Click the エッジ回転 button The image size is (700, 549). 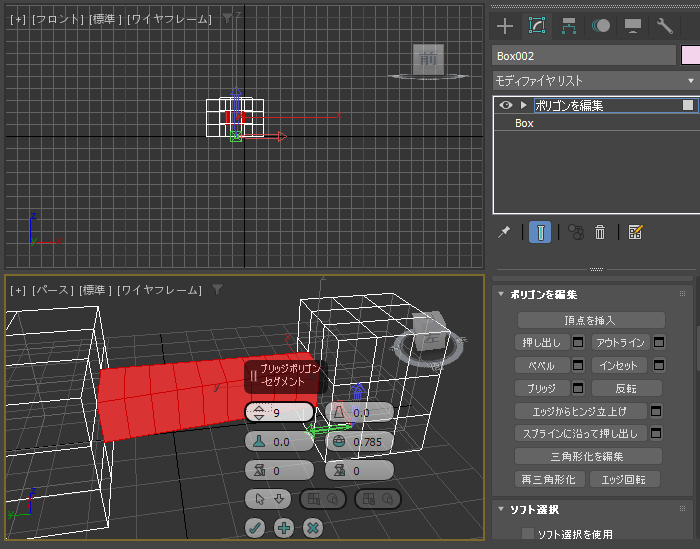coord(625,479)
